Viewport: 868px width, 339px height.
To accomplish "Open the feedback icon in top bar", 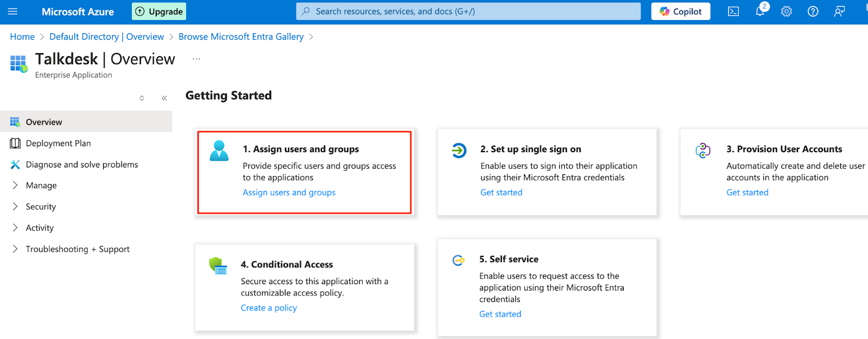I will [x=839, y=11].
